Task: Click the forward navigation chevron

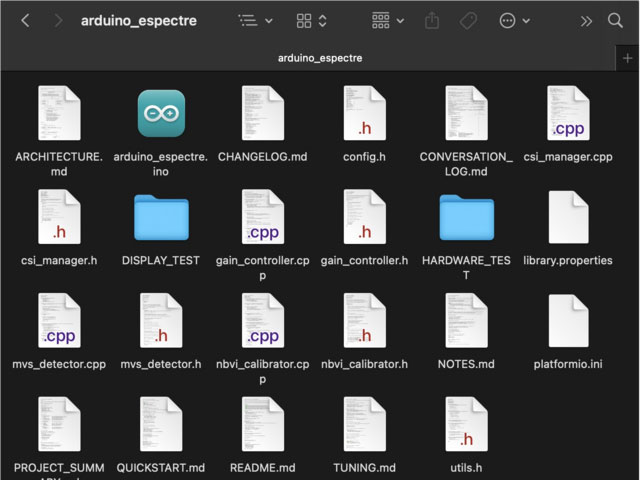Action: tap(58, 20)
